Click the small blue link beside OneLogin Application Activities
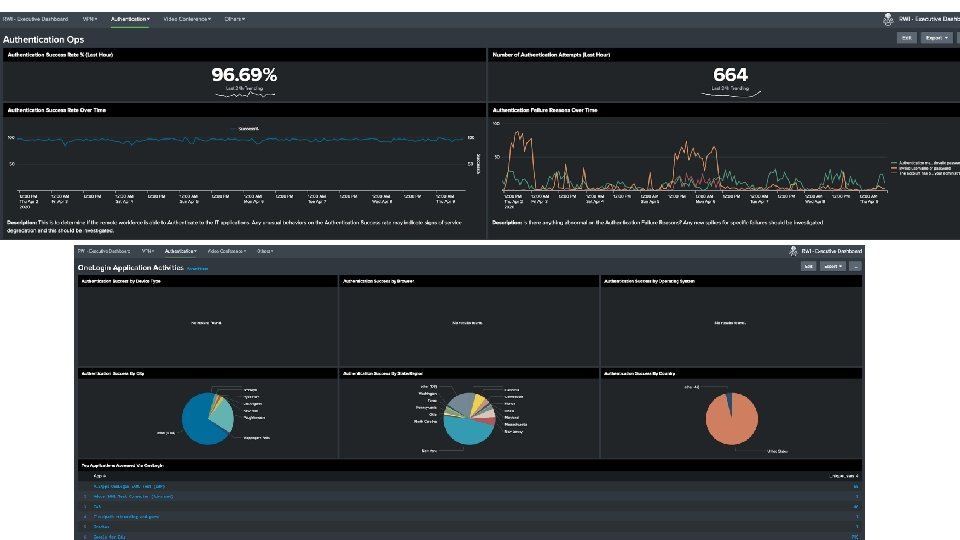Screen dimensions: 960x540 pos(197,269)
